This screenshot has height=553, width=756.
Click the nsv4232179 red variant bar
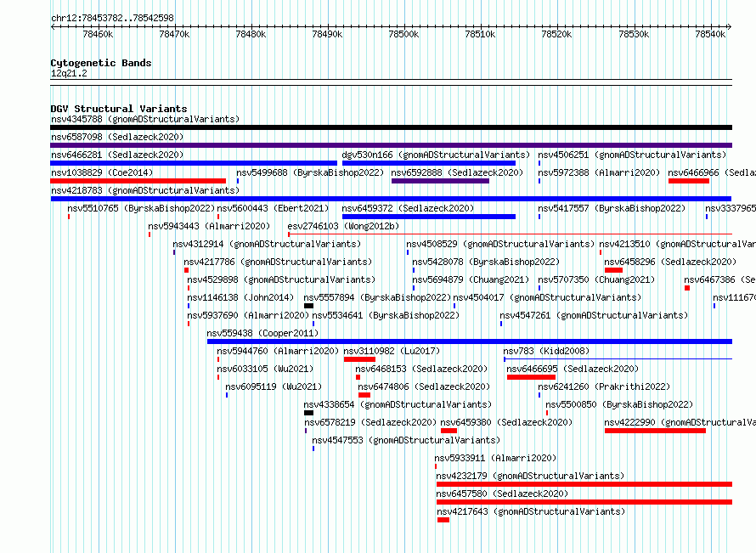tap(584, 484)
